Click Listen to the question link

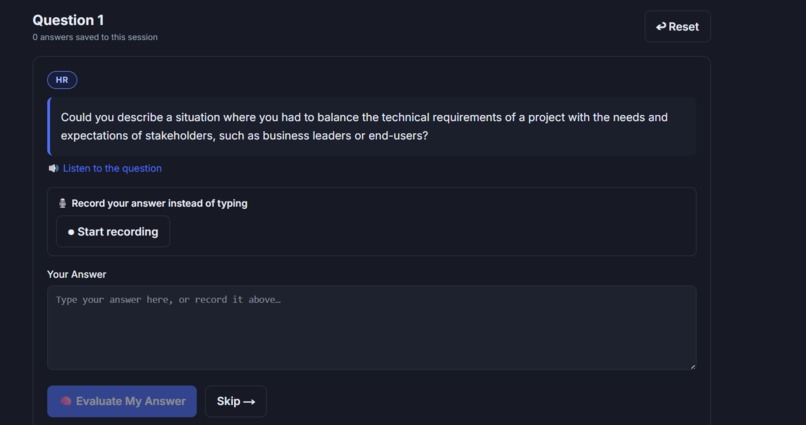112,169
